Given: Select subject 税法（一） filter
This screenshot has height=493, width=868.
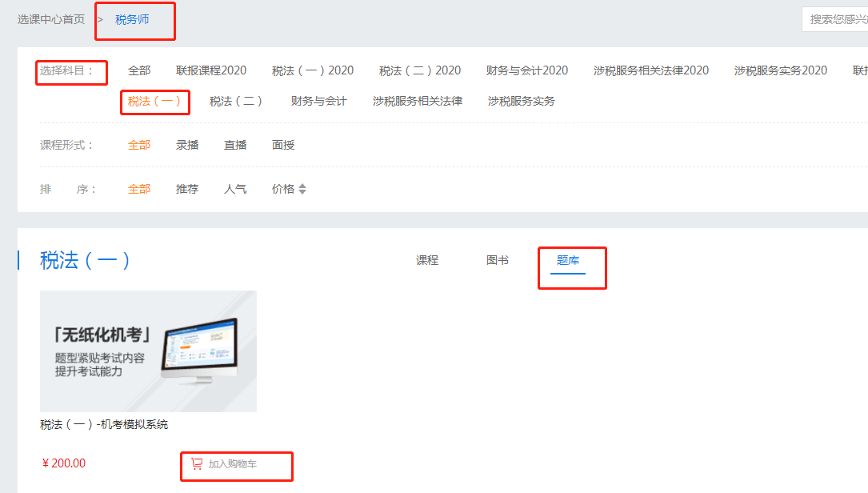Looking at the screenshot, I should 154,101.
